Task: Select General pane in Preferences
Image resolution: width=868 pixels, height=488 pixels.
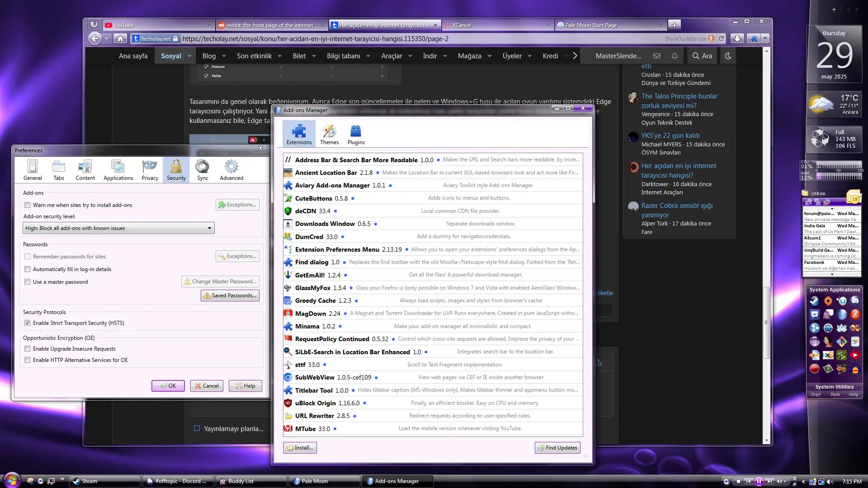Action: click(x=33, y=170)
